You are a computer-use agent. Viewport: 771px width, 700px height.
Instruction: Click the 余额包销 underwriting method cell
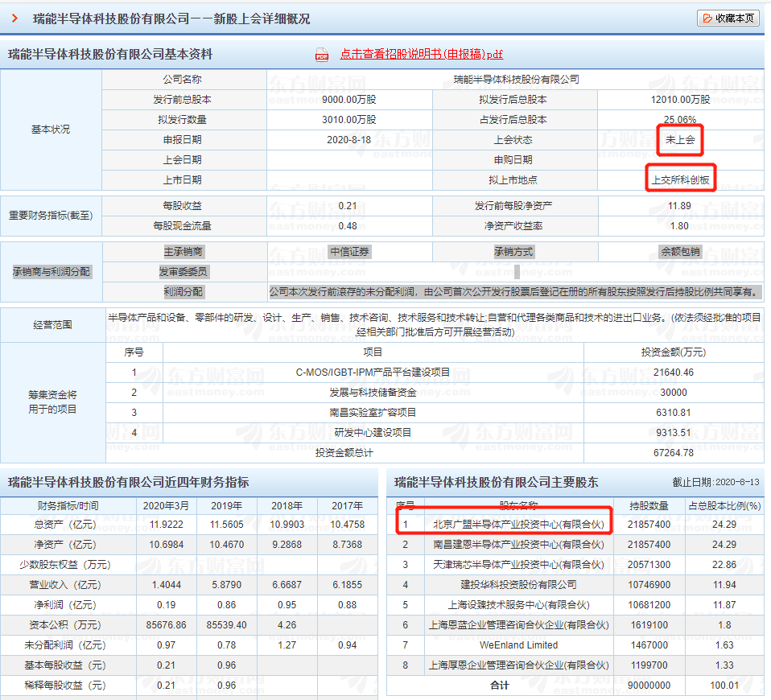coord(680,252)
